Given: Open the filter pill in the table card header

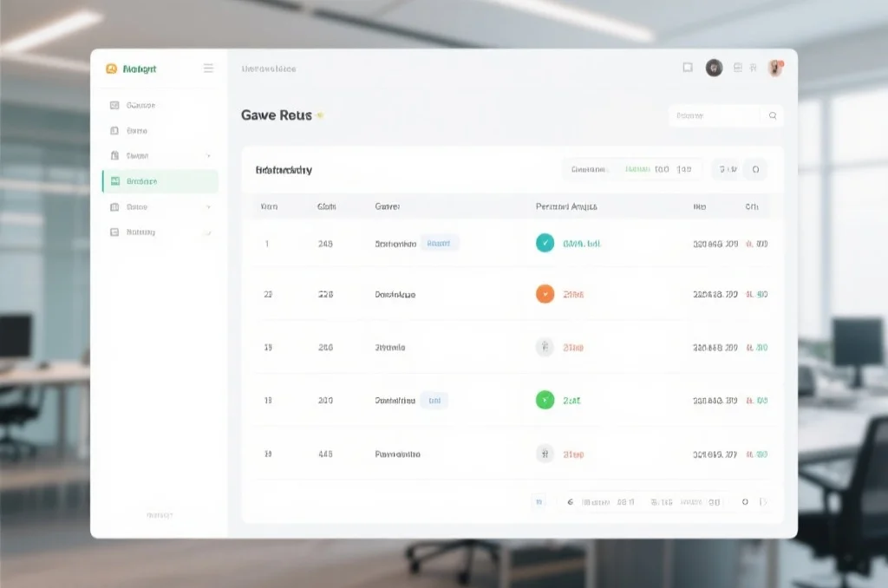Looking at the screenshot, I should 632,169.
